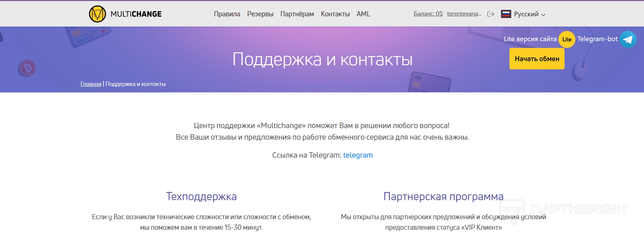
Task: Open the Контакты menu item
Action: tap(335, 14)
